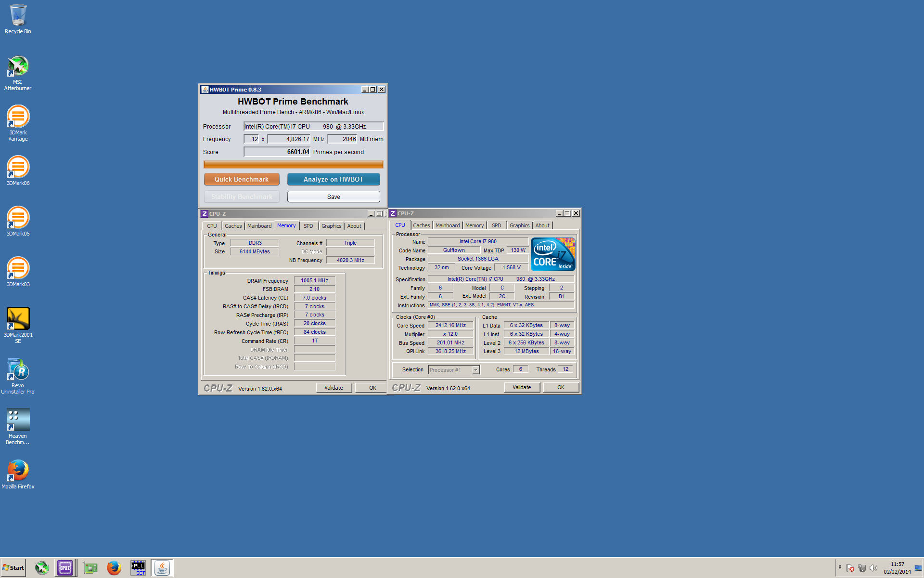924x578 pixels.
Task: Click the 6601.04 score field
Action: 277,152
